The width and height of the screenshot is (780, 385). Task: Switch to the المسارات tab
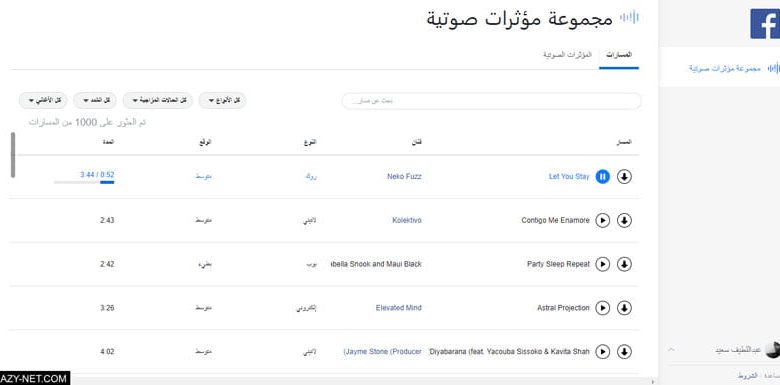pos(619,55)
